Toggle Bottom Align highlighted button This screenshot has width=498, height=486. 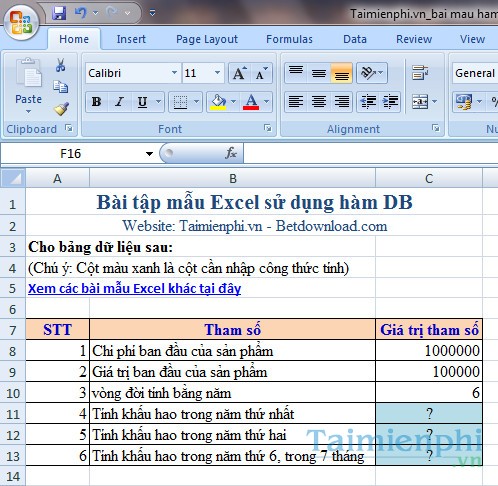(342, 72)
